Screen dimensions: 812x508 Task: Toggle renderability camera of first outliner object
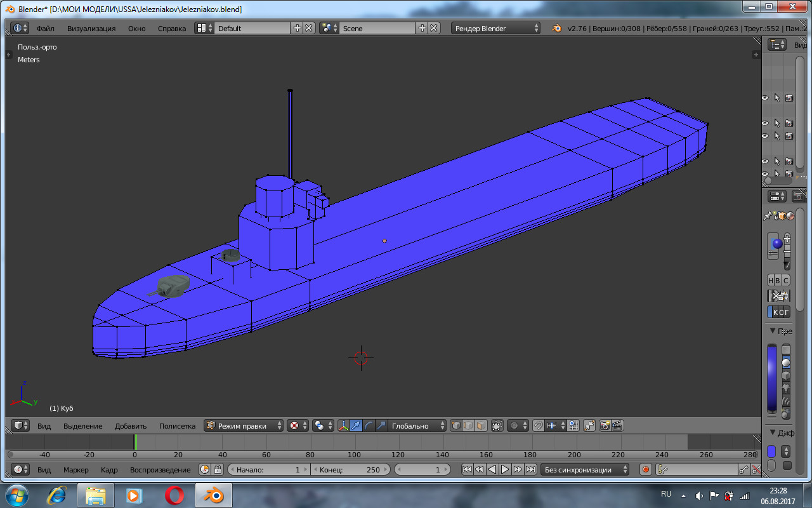pyautogui.click(x=789, y=98)
